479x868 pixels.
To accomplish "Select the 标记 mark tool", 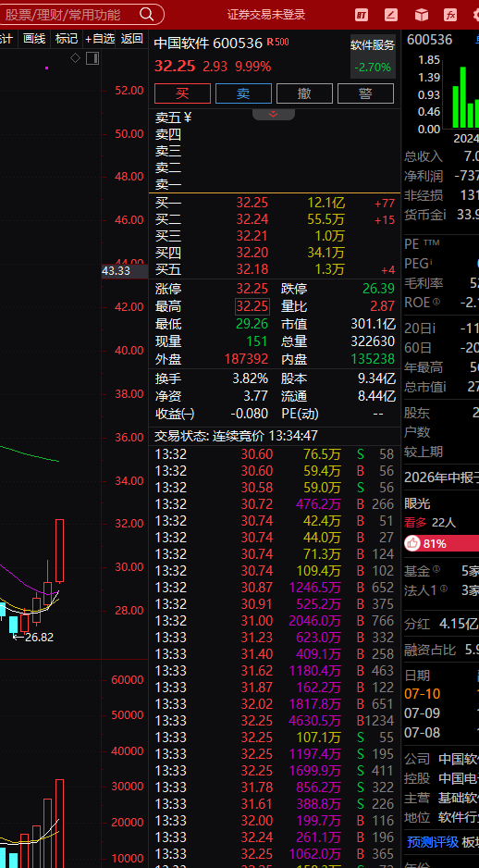I will pos(67,39).
